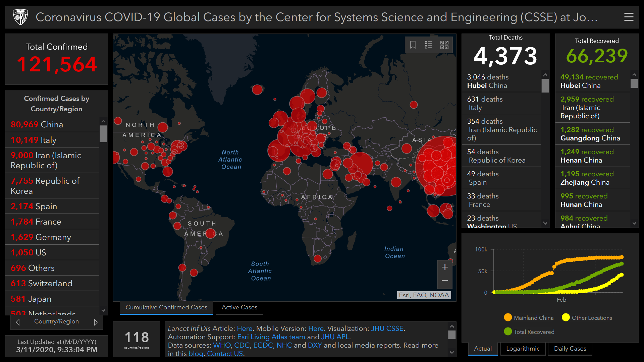Select the Daily Cases chart tab
The image size is (644, 362).
[x=570, y=349]
